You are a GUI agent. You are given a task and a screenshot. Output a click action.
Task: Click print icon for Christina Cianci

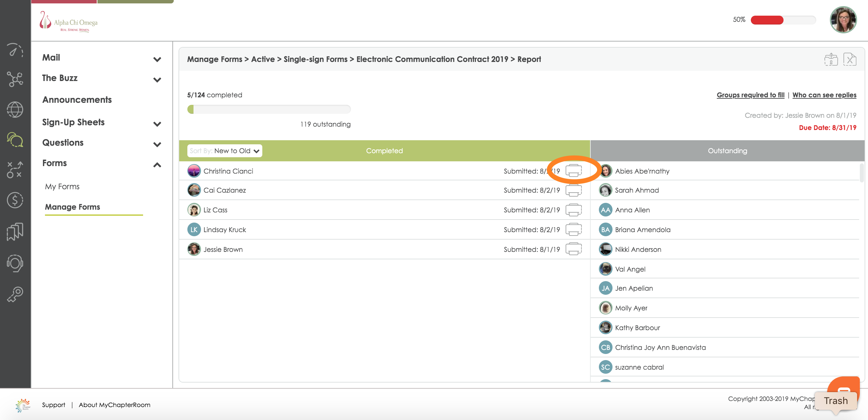coord(573,171)
